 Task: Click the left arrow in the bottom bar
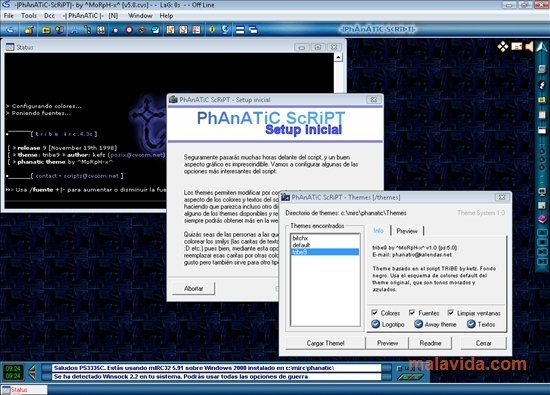pyautogui.click(x=32, y=372)
